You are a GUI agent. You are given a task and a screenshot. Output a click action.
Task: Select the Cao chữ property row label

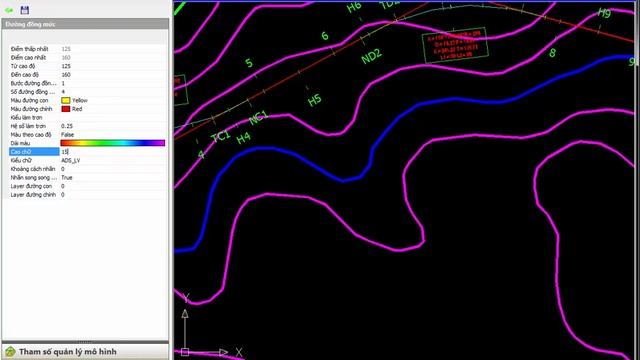click(x=34, y=152)
